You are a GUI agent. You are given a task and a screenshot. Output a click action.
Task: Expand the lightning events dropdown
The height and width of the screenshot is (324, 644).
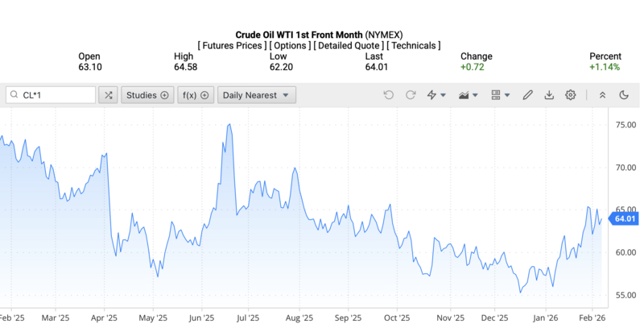(436, 95)
